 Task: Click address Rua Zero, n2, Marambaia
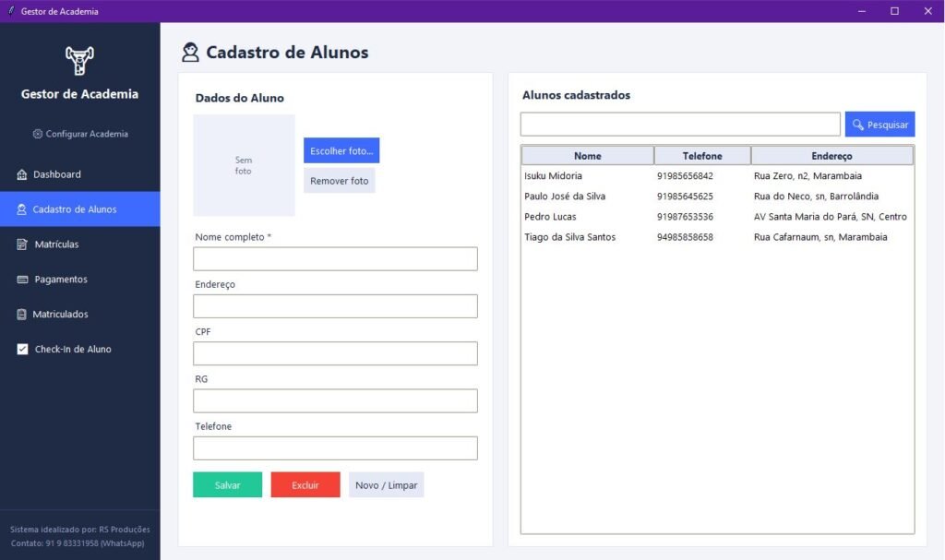[807, 176]
